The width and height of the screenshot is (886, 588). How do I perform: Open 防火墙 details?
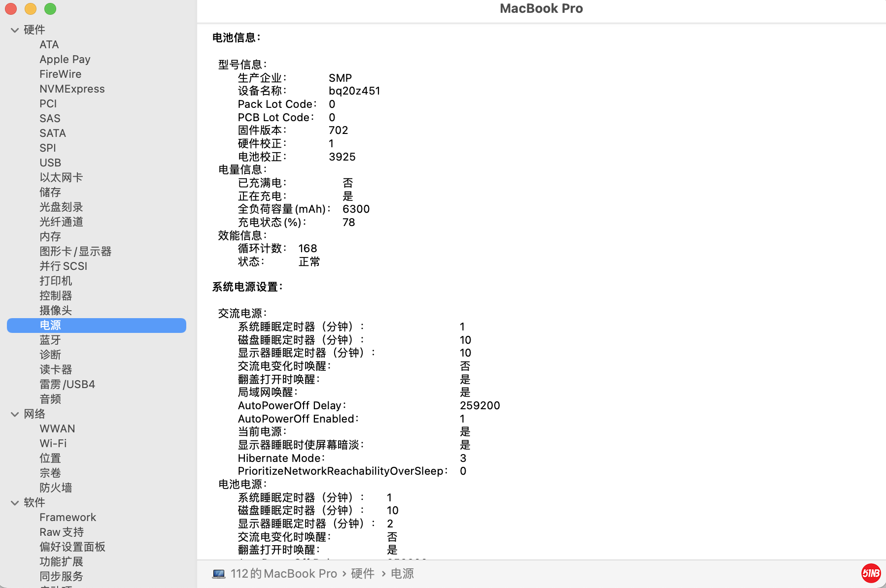tap(56, 488)
